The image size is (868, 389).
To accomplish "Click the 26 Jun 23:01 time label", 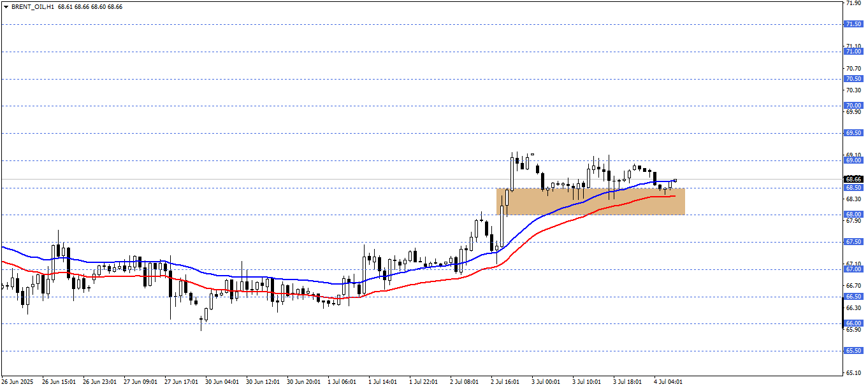I will [x=99, y=382].
